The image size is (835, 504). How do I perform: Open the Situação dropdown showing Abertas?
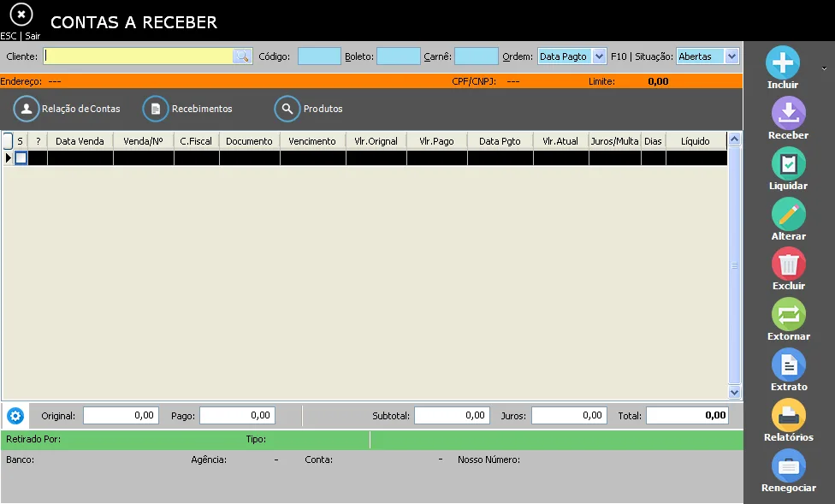click(731, 56)
